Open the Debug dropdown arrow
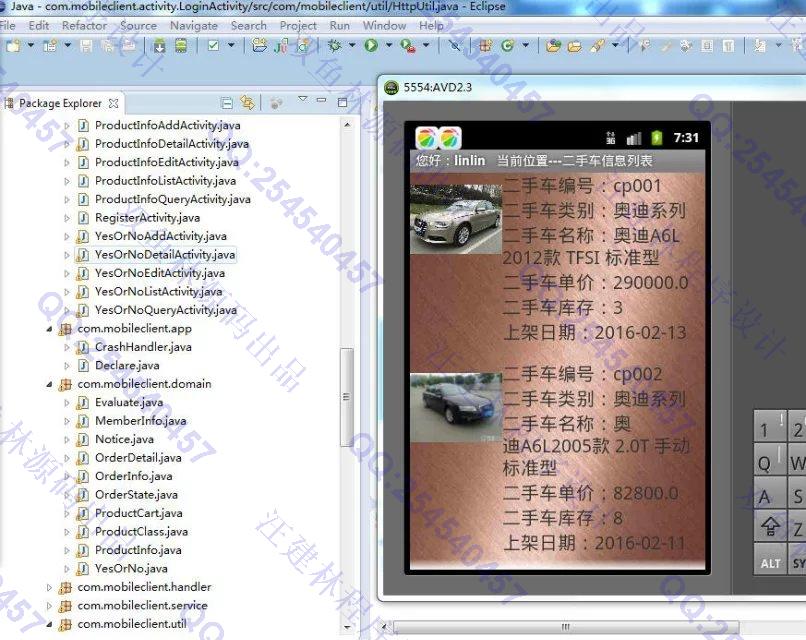Viewport: 806px width, 640px height. tap(352, 46)
